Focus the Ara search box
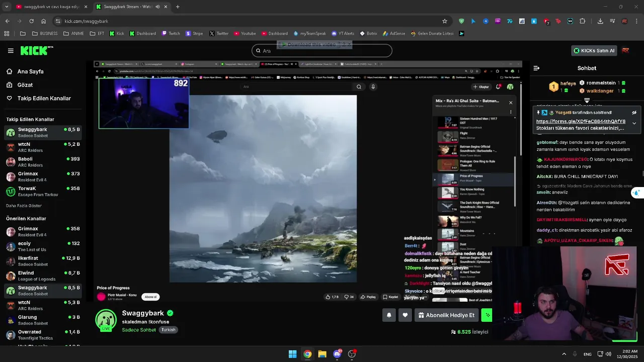This screenshot has width=644, height=362. click(x=322, y=50)
